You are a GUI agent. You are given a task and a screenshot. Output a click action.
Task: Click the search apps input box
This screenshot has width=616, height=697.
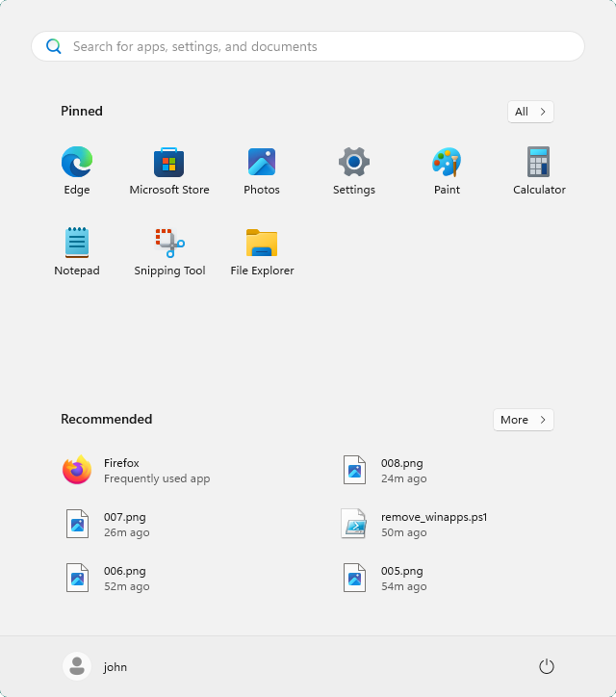pos(308,46)
